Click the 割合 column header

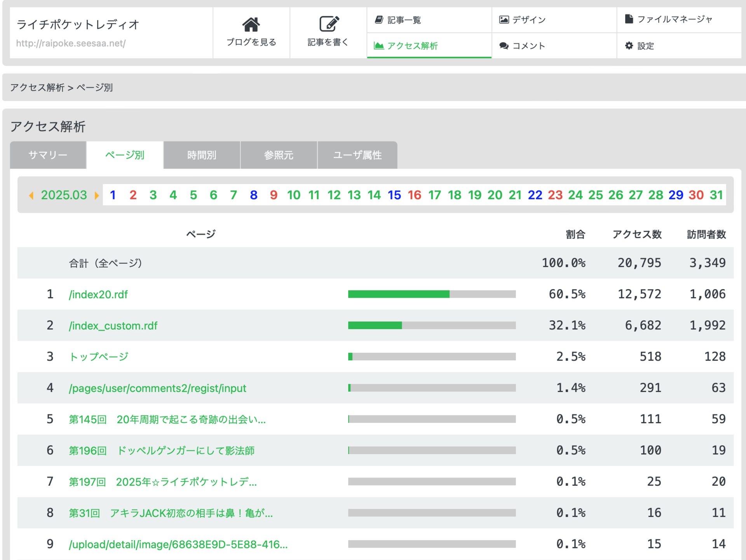[x=575, y=234]
